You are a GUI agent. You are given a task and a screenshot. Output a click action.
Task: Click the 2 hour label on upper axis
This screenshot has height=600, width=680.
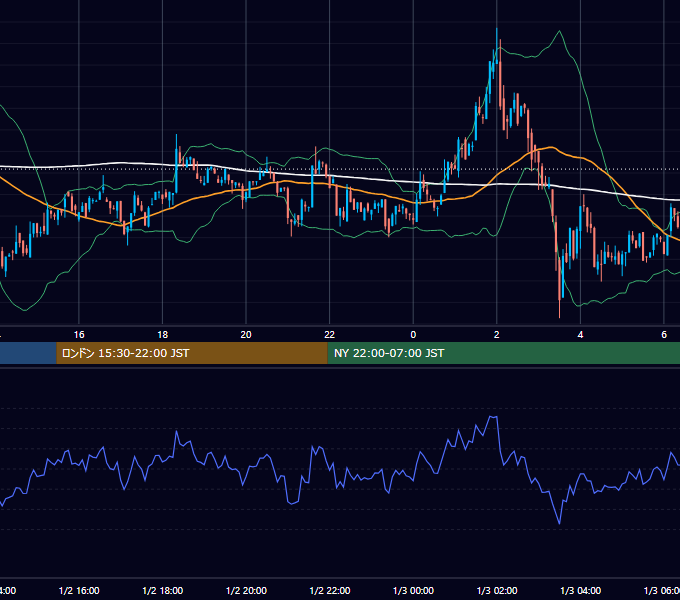(497, 334)
